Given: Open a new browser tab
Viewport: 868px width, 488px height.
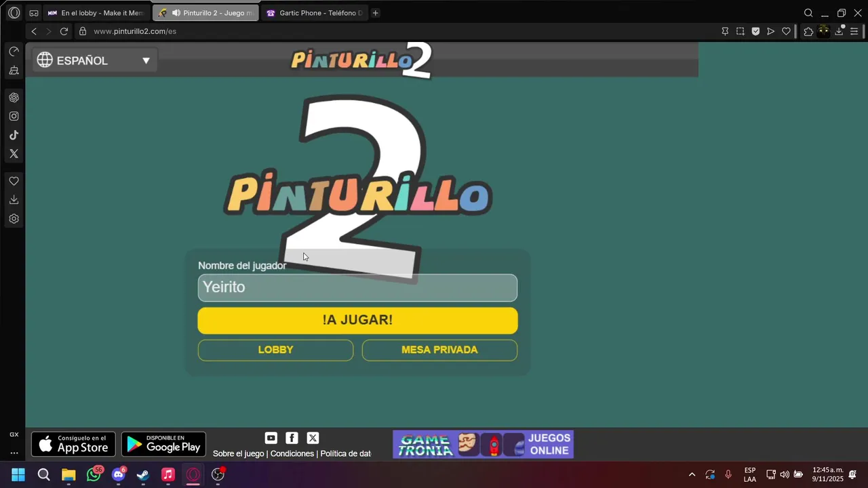Looking at the screenshot, I should click(375, 13).
